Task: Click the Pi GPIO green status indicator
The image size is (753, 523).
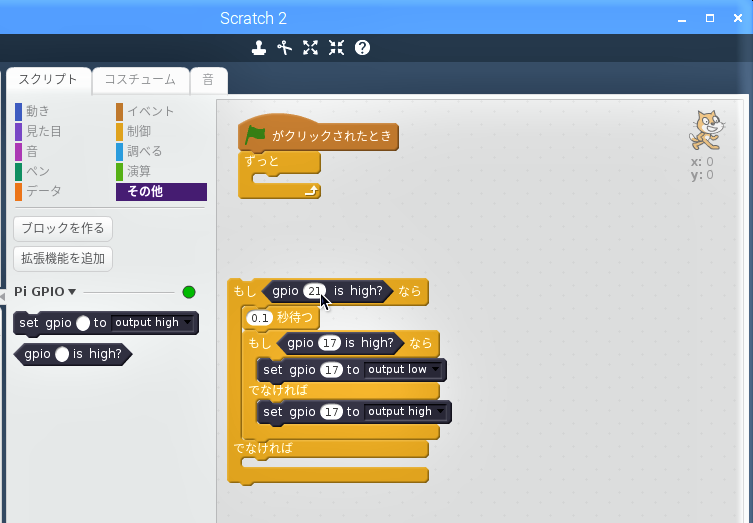Action: point(189,292)
